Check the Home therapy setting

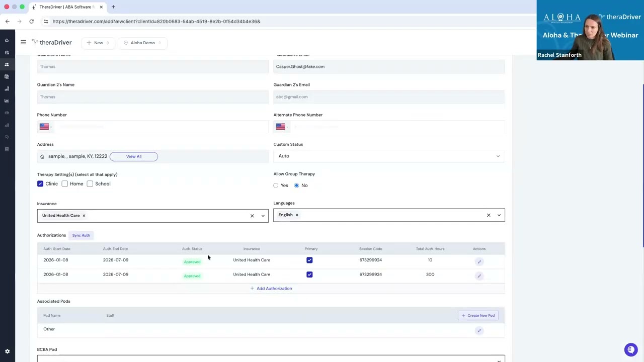tap(65, 184)
